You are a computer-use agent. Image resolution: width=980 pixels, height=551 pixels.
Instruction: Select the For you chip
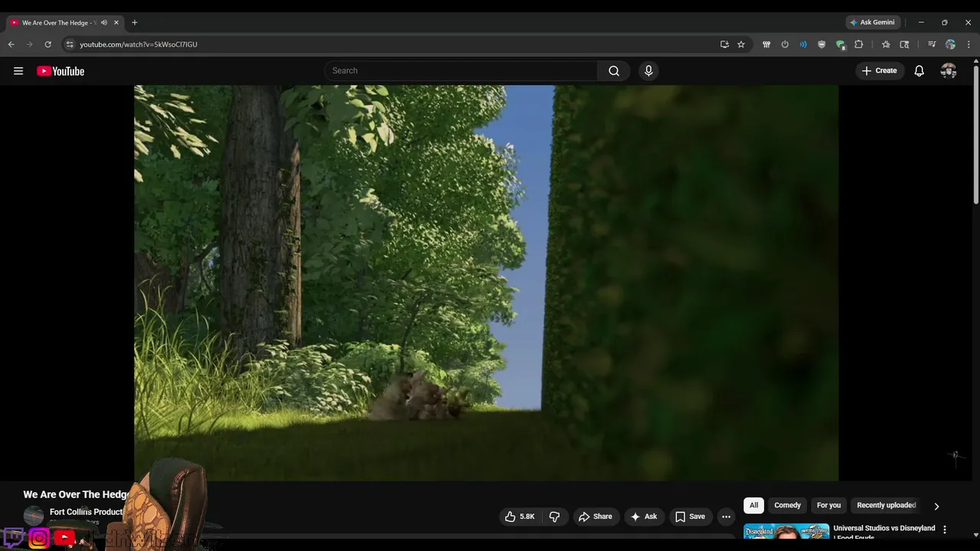[828, 505]
